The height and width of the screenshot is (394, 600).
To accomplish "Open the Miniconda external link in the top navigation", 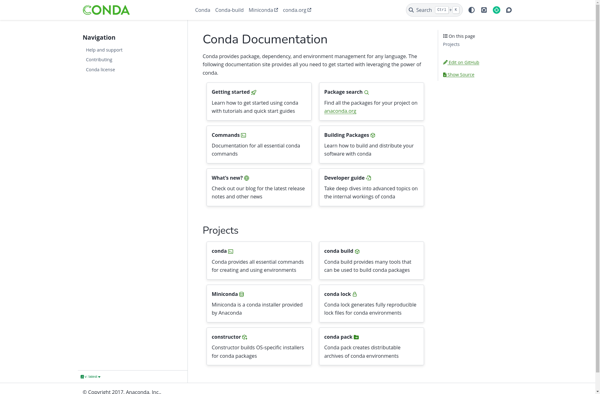I will pos(263,10).
